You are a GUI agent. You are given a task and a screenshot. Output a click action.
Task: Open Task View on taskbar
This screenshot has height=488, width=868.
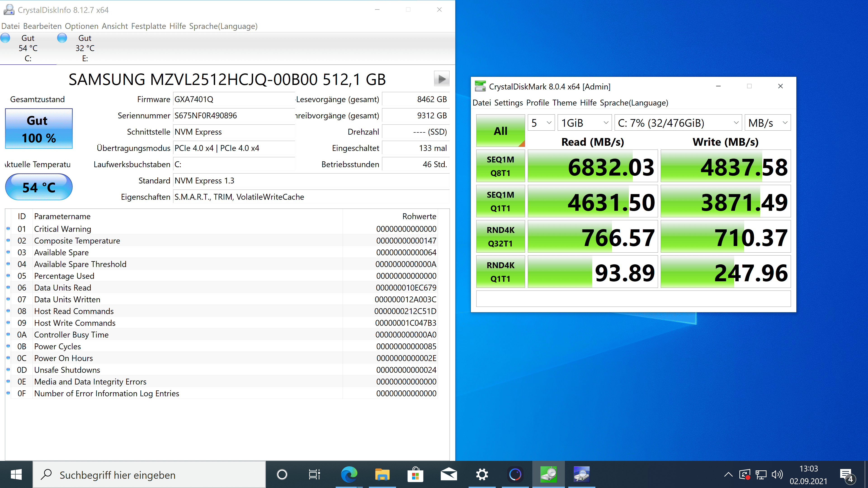314,474
